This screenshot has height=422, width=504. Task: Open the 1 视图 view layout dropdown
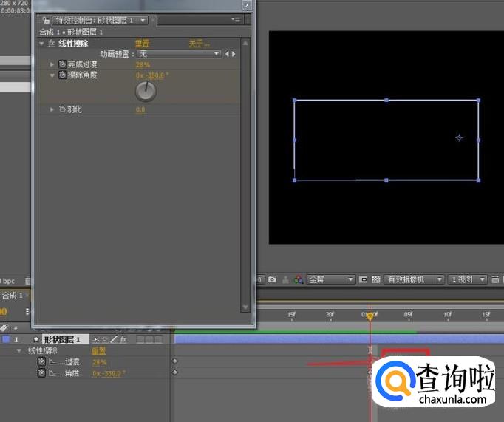[467, 279]
